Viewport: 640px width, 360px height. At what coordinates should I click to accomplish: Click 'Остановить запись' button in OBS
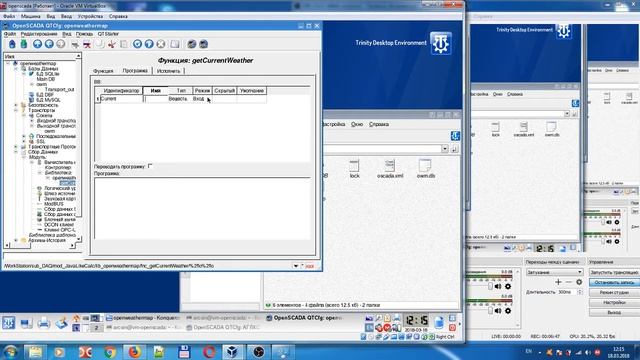[x=614, y=282]
